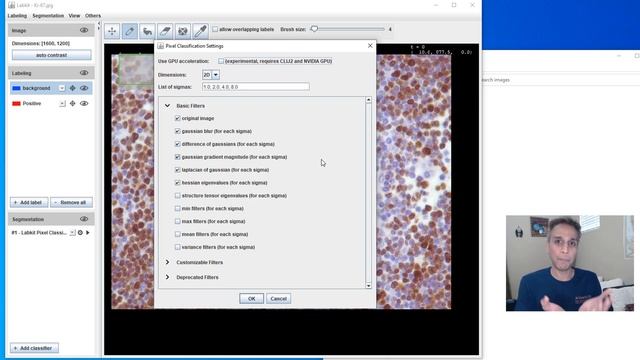Screen dimensions: 640x360
Task: Open the View menu
Action: coord(74,16)
